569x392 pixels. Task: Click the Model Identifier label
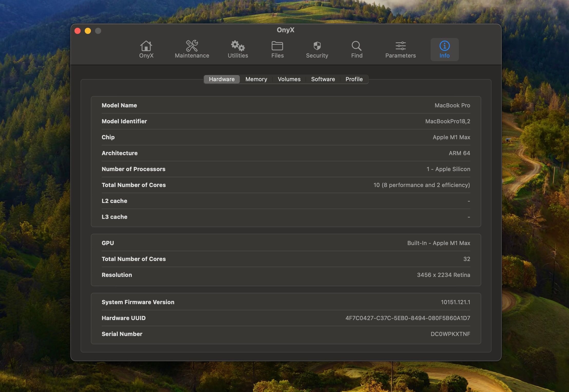(x=124, y=121)
